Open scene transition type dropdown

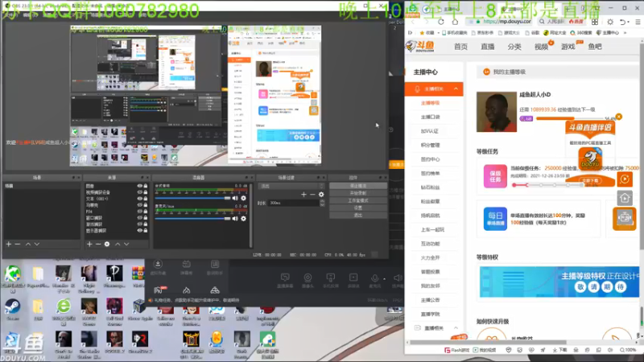pyautogui.click(x=291, y=186)
